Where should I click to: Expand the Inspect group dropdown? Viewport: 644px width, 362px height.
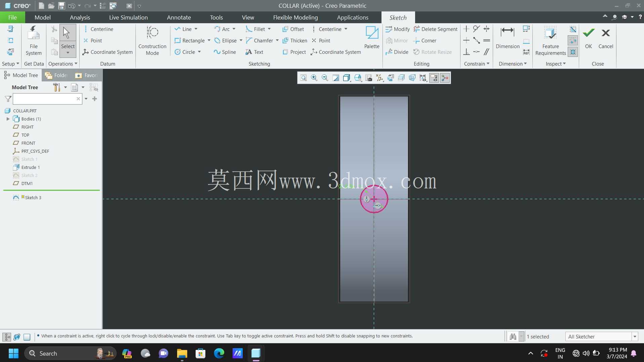pyautogui.click(x=556, y=64)
